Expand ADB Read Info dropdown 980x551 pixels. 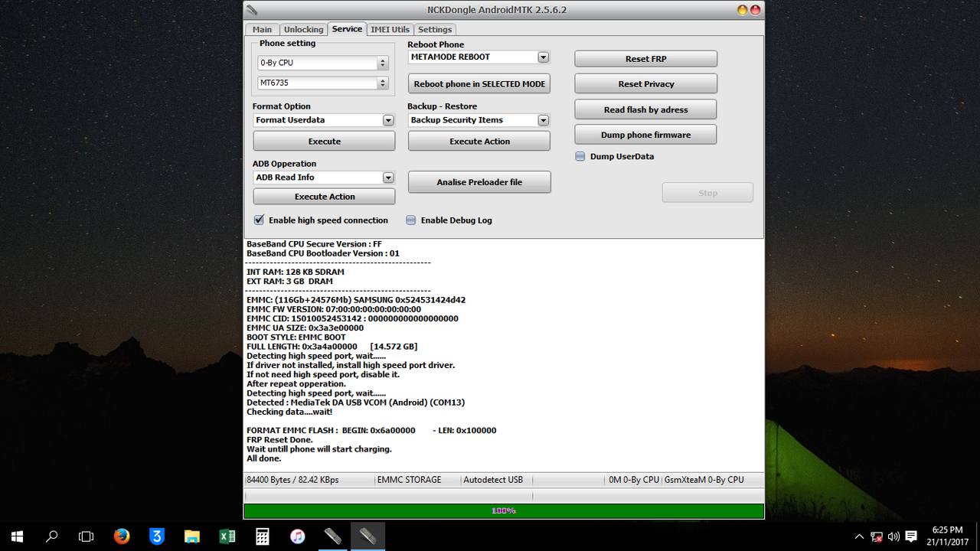pyautogui.click(x=388, y=178)
